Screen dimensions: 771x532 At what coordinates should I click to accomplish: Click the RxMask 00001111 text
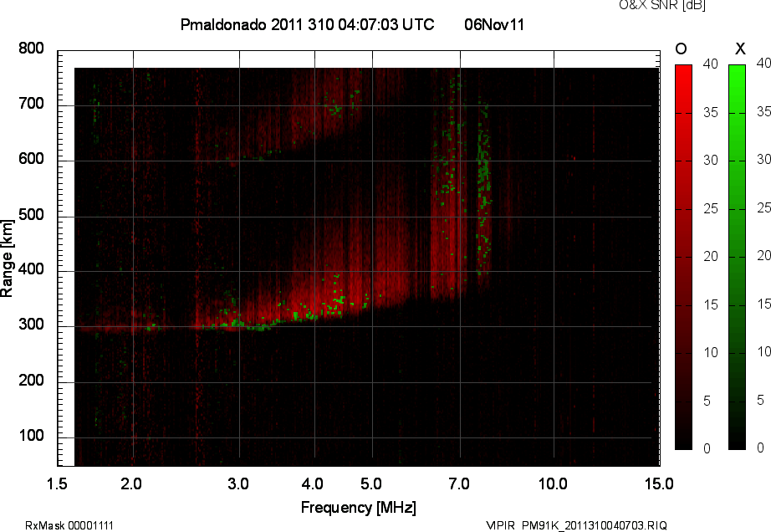(69, 525)
